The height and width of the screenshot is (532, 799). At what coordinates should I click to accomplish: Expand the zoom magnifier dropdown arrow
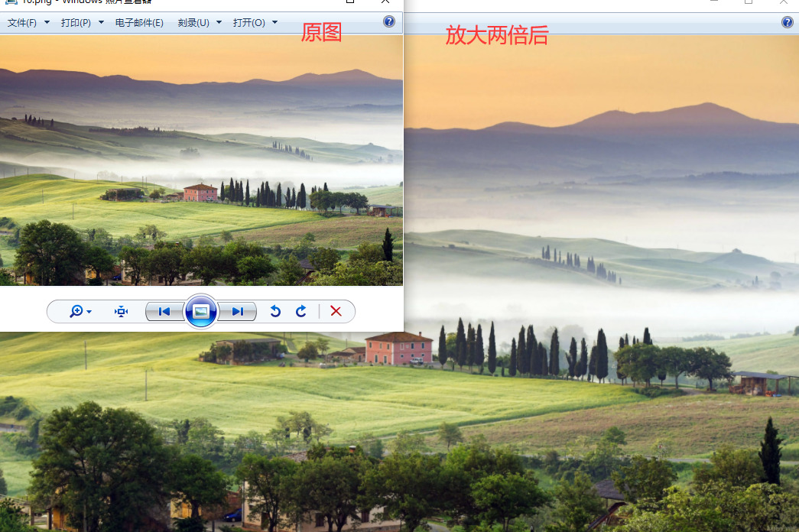89,312
